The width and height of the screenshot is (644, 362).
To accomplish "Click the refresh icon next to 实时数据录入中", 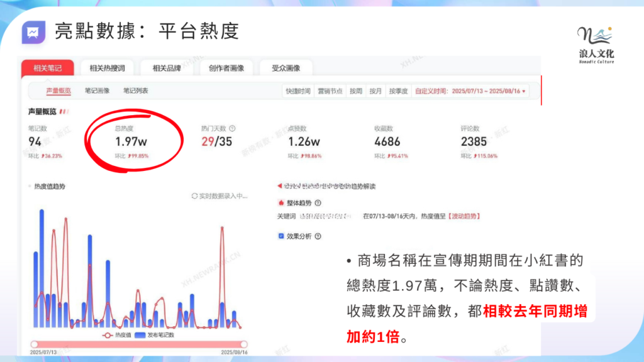I will tap(195, 196).
